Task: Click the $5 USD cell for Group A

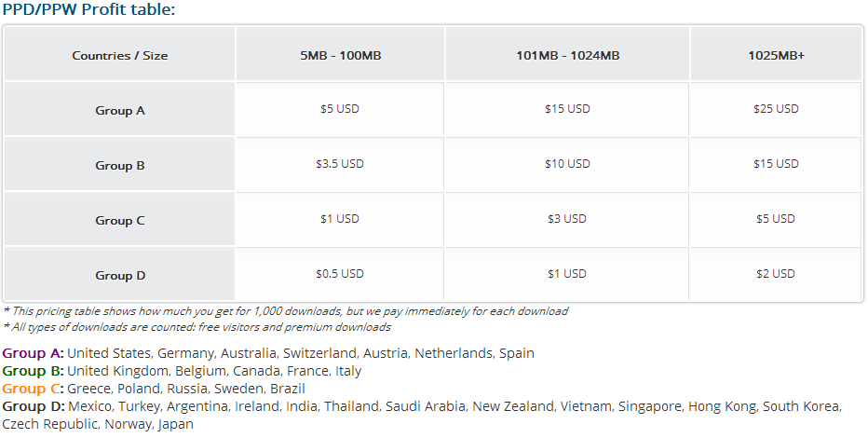Action: click(x=340, y=109)
